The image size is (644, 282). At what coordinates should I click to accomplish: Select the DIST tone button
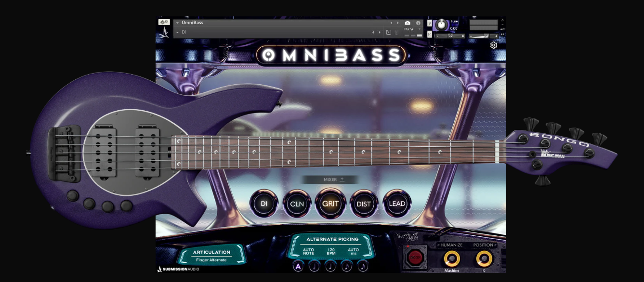click(x=364, y=204)
